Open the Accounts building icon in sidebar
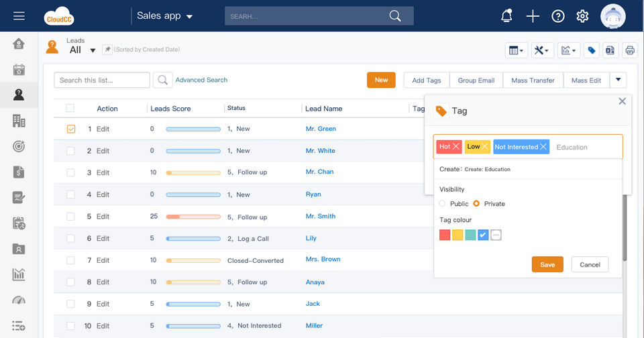The image size is (644, 338). click(19, 121)
